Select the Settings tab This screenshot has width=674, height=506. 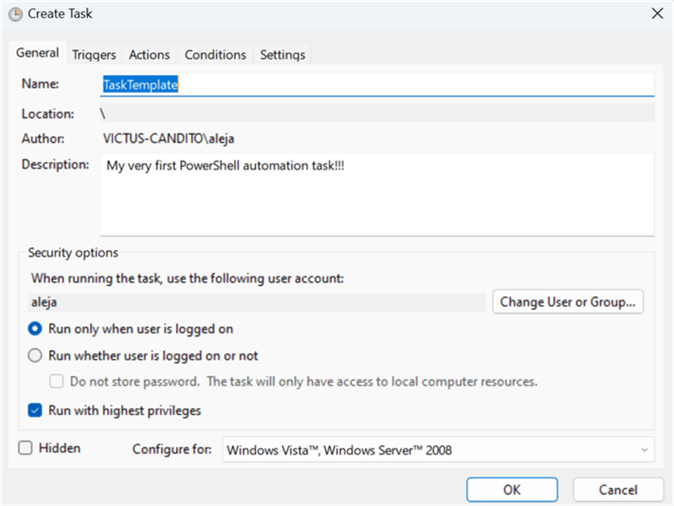tap(283, 55)
